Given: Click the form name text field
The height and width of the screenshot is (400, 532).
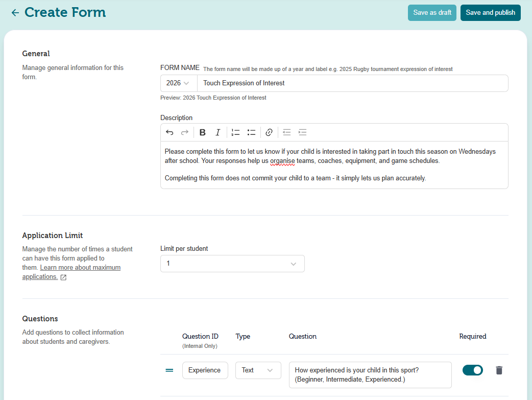Looking at the screenshot, I should coord(352,83).
